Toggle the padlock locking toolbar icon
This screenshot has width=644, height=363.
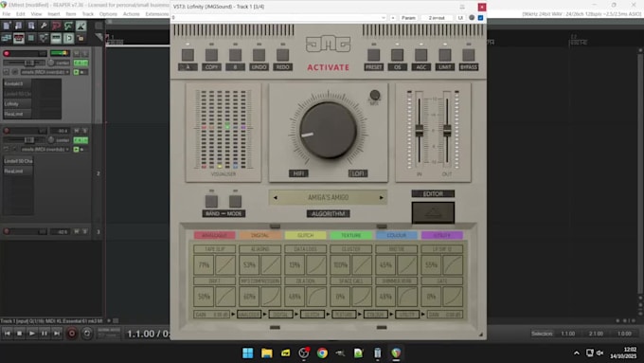(80, 38)
